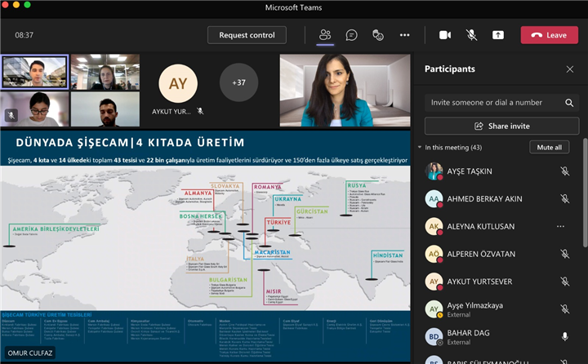588x364 pixels.
Task: Click the ALPEREN ÖZVATAN participant name
Action: click(481, 254)
